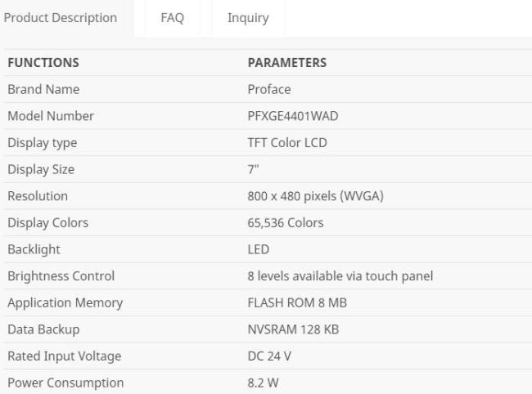
Task: Click the 8.2 W power consumption value
Action: tap(263, 383)
